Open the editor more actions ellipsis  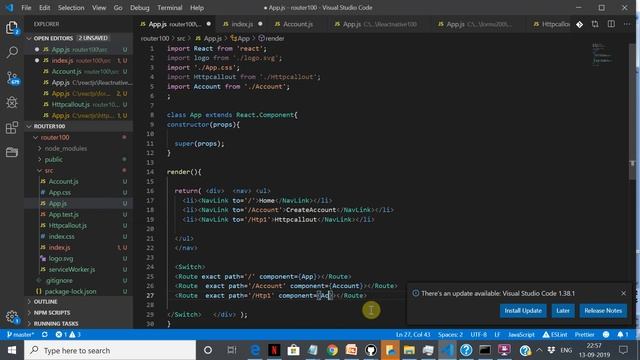coord(627,24)
